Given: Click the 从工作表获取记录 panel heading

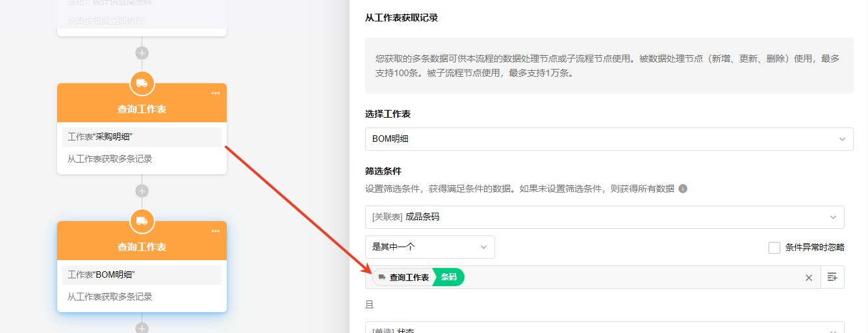Looking at the screenshot, I should [402, 18].
